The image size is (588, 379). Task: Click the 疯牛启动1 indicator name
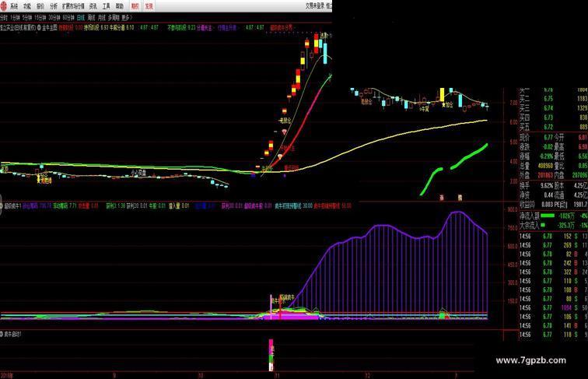tap(12, 334)
